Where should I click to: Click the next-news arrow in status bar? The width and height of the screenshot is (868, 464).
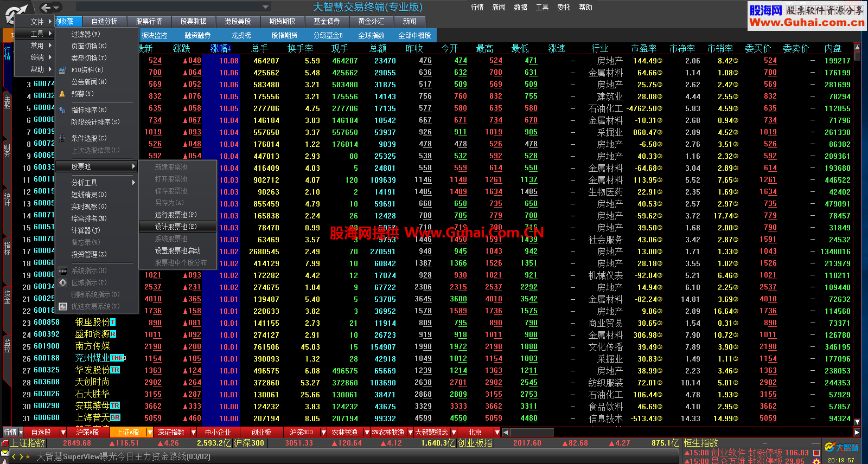coord(21,457)
